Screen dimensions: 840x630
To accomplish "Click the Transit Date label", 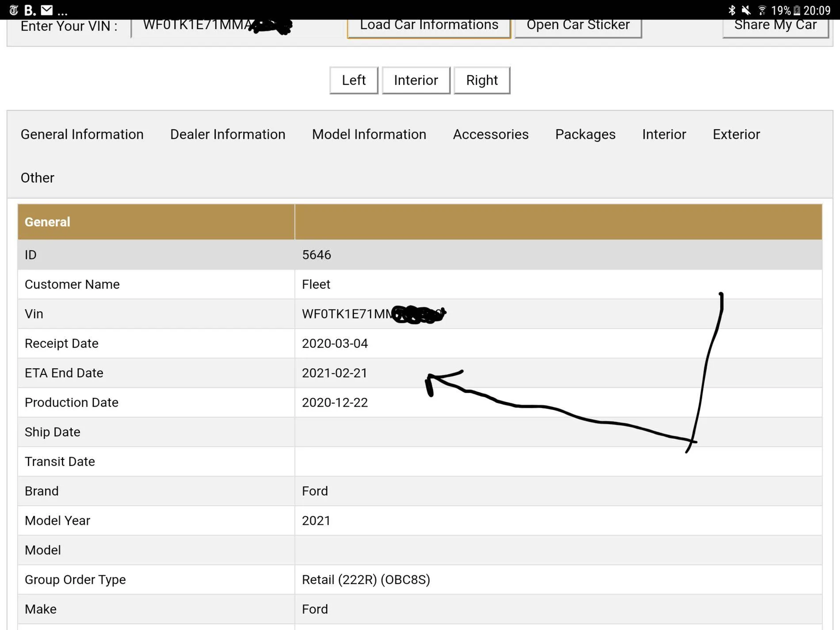I will coord(60,462).
